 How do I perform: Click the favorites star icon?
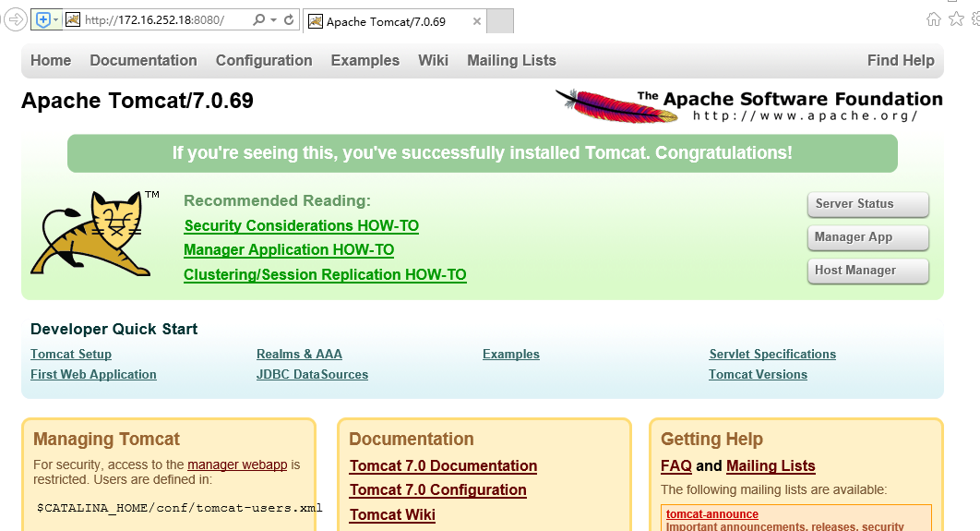[x=956, y=18]
